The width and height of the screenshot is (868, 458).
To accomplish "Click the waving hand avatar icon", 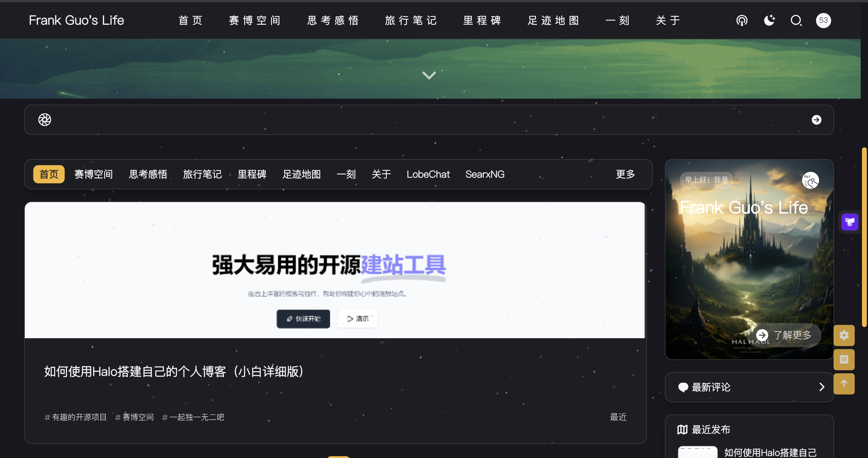I will pyautogui.click(x=810, y=180).
